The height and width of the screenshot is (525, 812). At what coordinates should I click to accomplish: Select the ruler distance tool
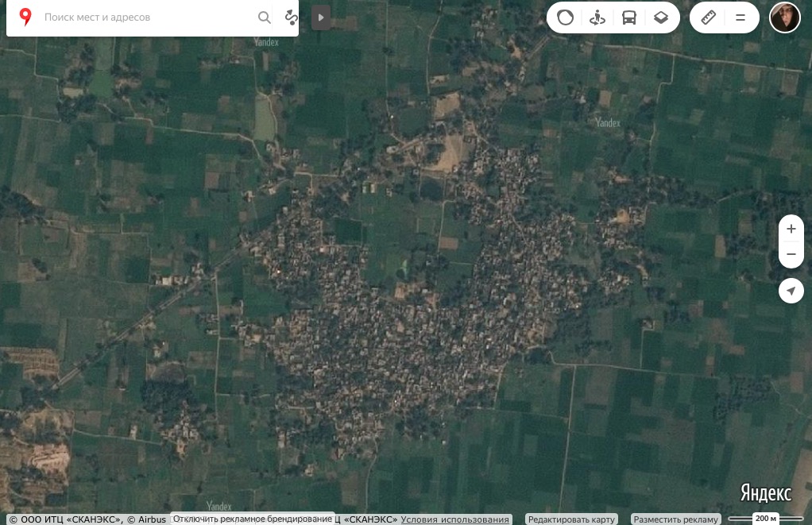[709, 17]
